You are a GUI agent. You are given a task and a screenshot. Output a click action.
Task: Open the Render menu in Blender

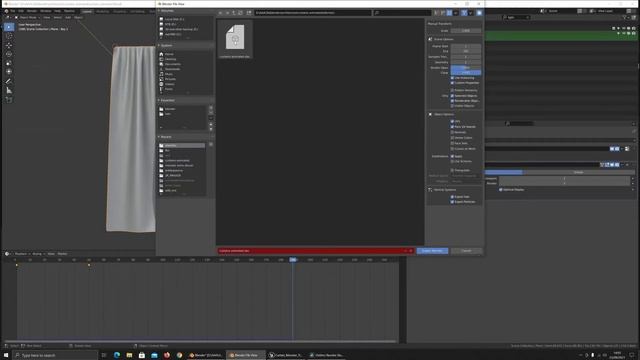[x=32, y=11]
